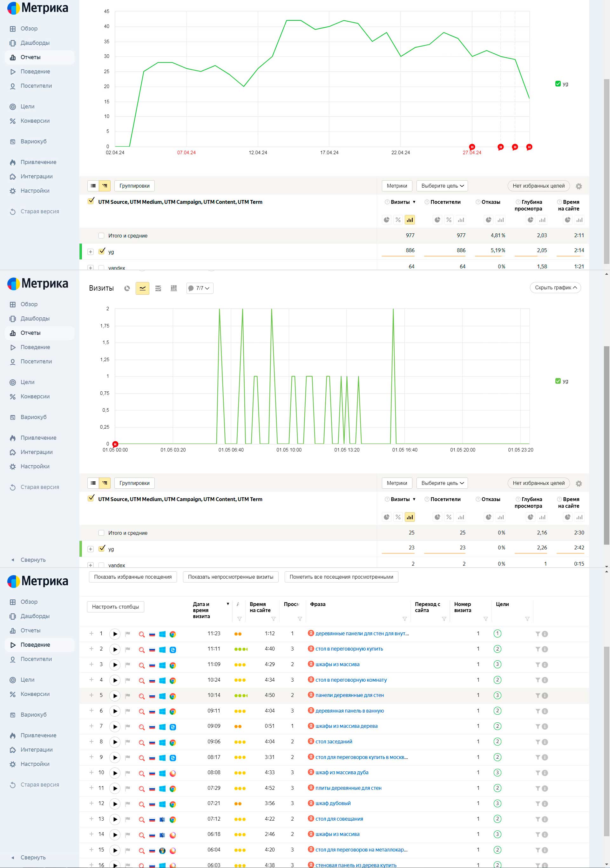
Task: Click gear icon beside table totaling 977 visits
Action: [579, 186]
